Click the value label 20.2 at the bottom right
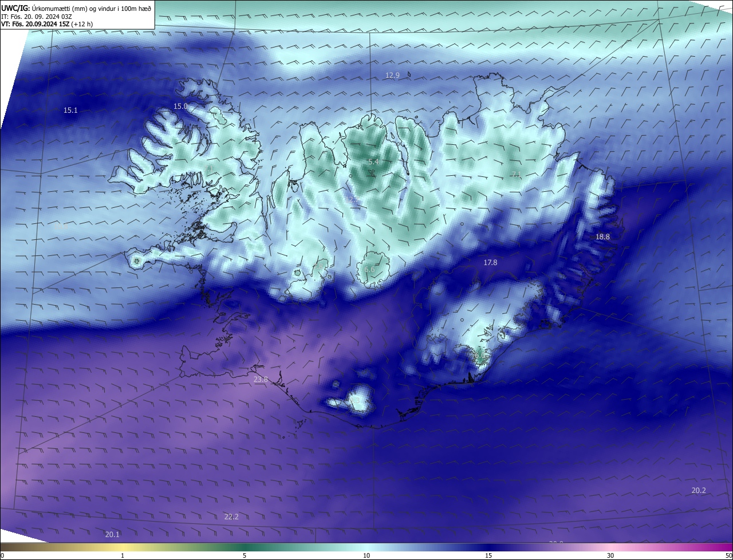 [699, 490]
